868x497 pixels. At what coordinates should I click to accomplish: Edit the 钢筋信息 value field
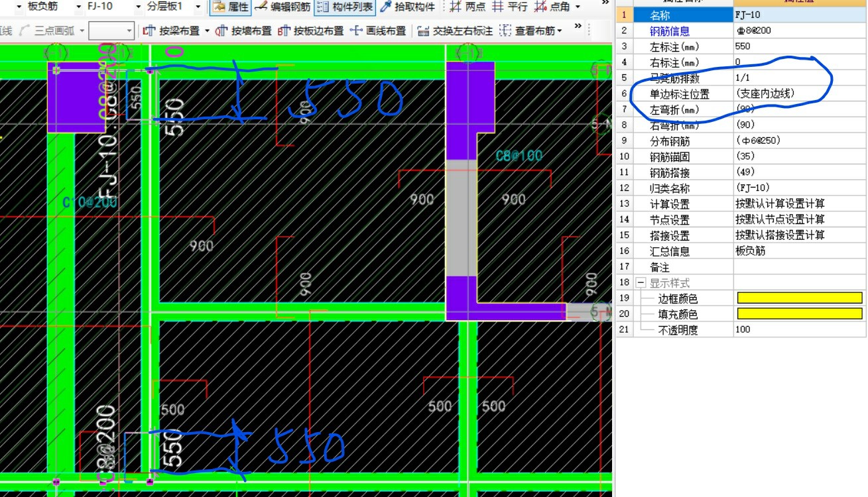coord(800,30)
